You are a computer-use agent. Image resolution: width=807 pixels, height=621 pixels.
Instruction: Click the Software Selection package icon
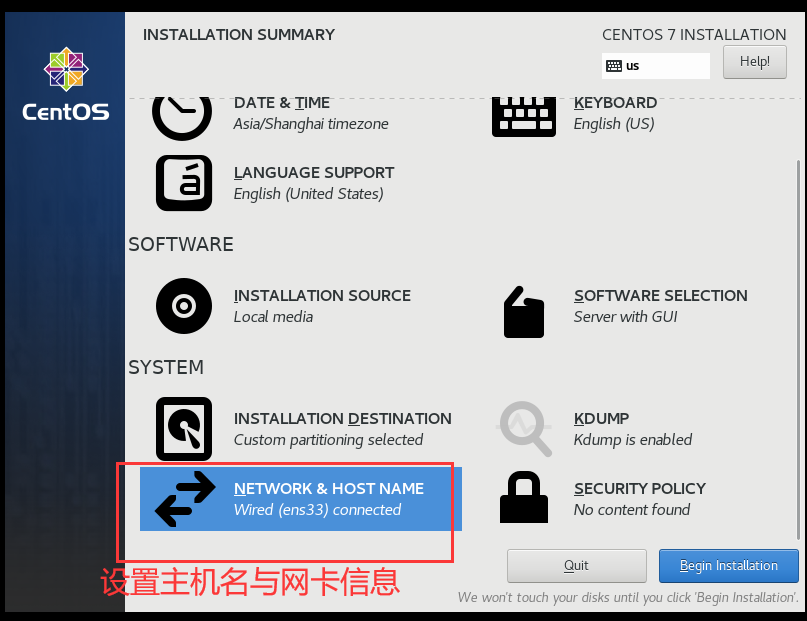click(x=524, y=312)
